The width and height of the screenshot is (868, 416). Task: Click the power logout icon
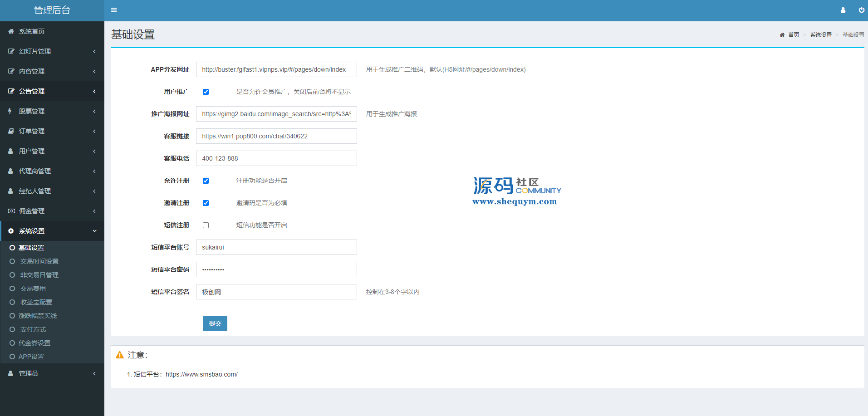point(861,10)
